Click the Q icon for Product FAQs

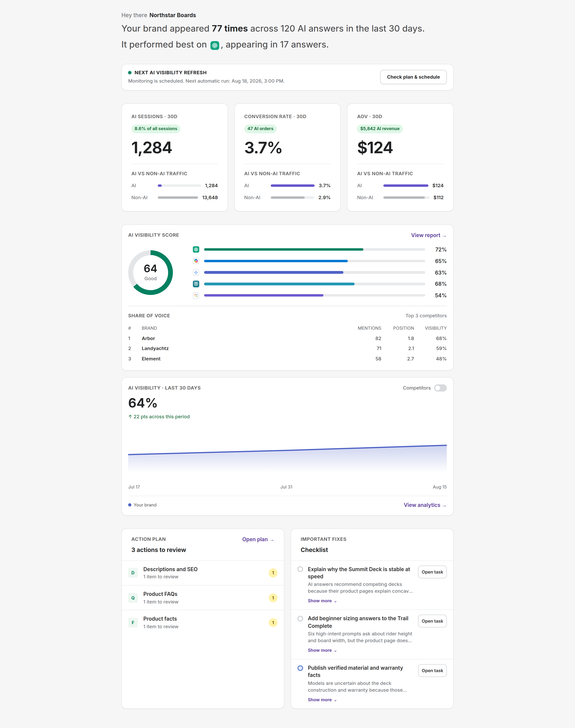coord(133,598)
